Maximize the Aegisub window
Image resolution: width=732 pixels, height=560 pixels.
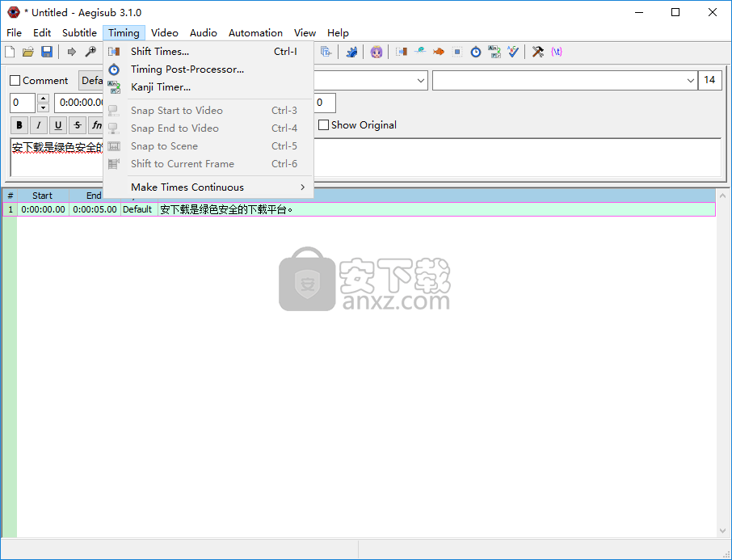pos(675,13)
